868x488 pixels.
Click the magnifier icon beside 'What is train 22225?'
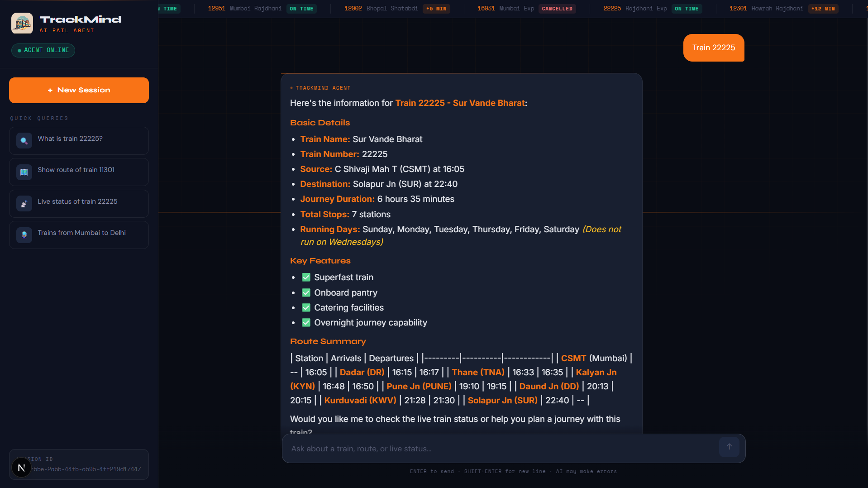point(24,141)
